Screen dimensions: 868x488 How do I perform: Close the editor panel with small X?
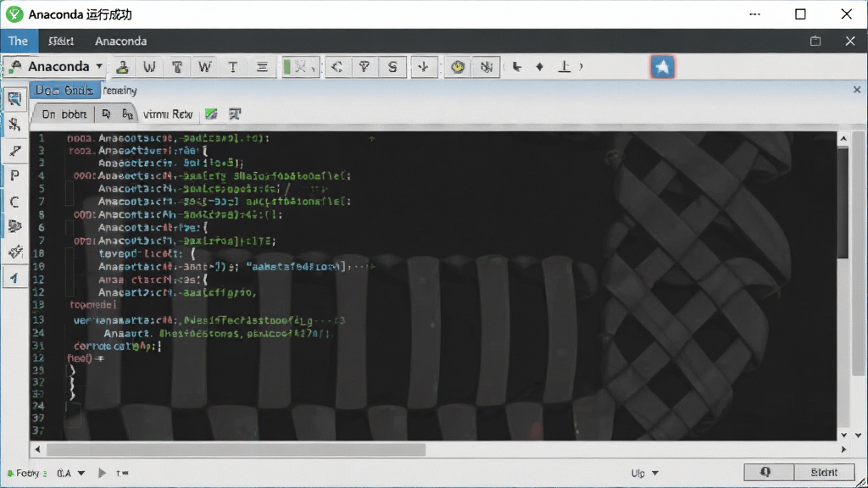point(857,89)
